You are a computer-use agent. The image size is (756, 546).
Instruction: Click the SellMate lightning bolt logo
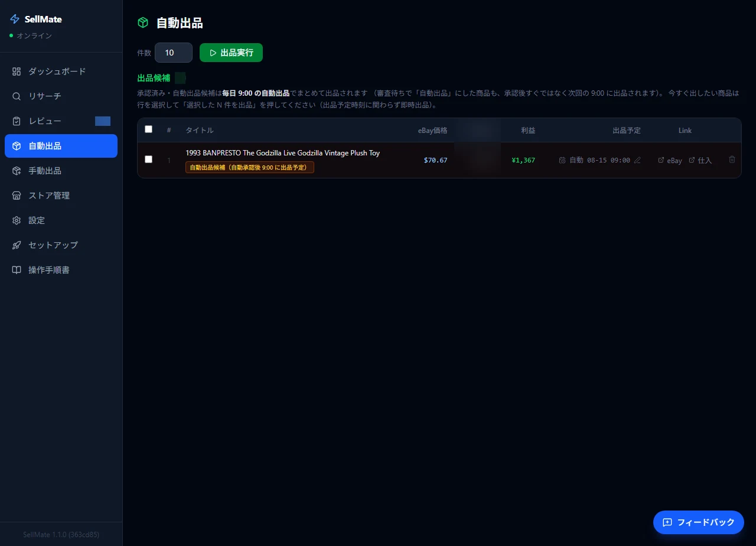pyautogui.click(x=15, y=19)
